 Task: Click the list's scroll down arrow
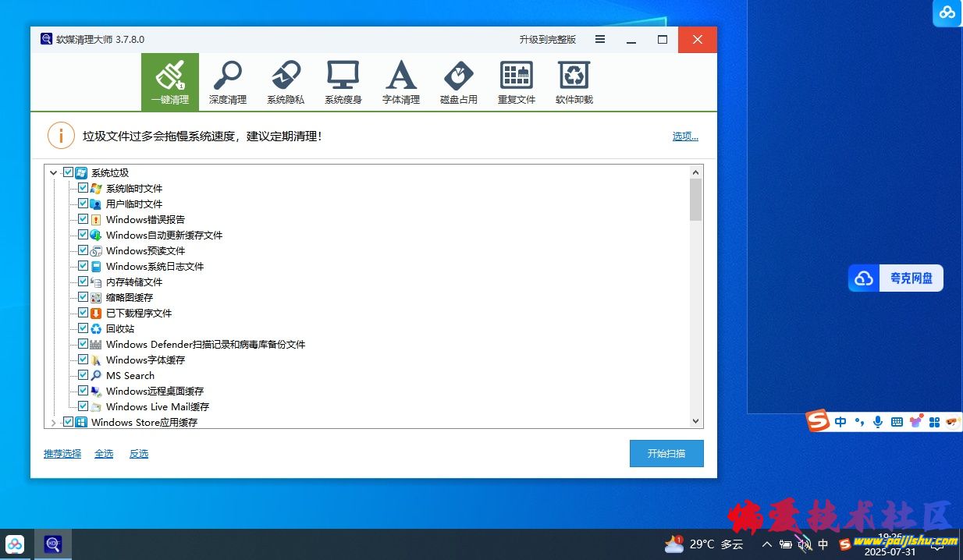pyautogui.click(x=695, y=421)
